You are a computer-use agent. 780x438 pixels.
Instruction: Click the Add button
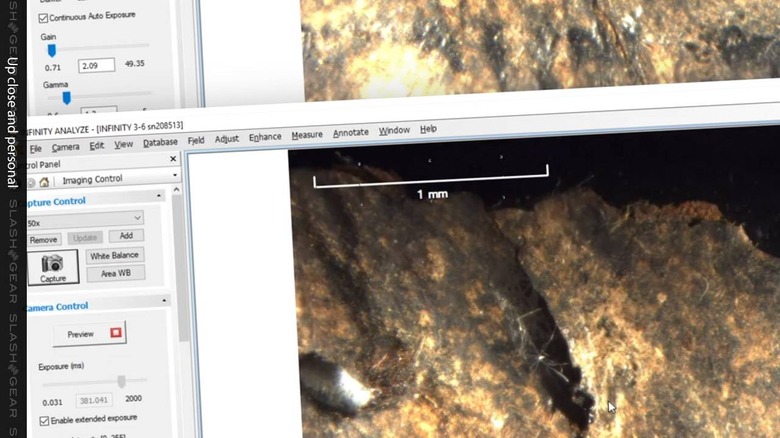[126, 235]
